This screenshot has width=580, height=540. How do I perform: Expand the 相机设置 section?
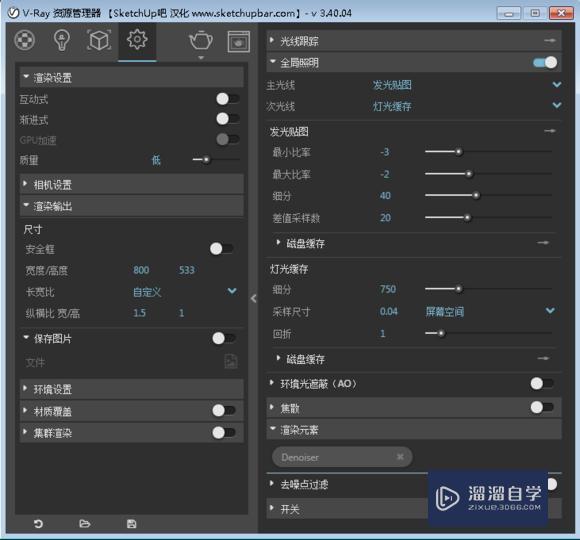tap(131, 184)
